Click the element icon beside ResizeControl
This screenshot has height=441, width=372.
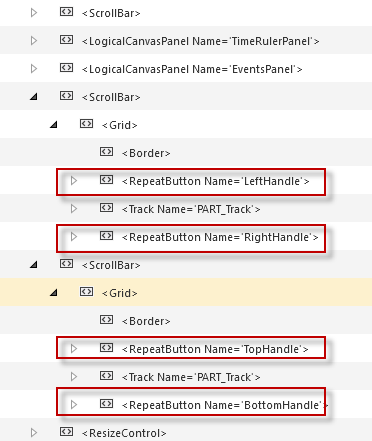66,432
